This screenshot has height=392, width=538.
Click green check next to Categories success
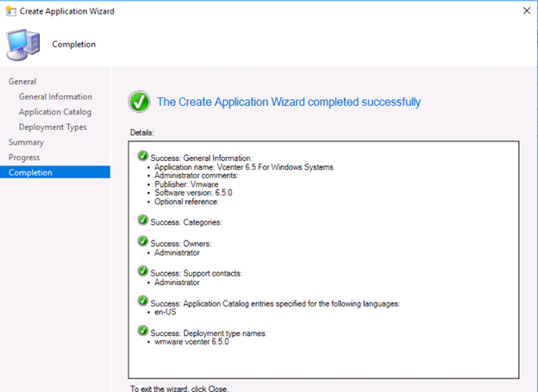(143, 220)
